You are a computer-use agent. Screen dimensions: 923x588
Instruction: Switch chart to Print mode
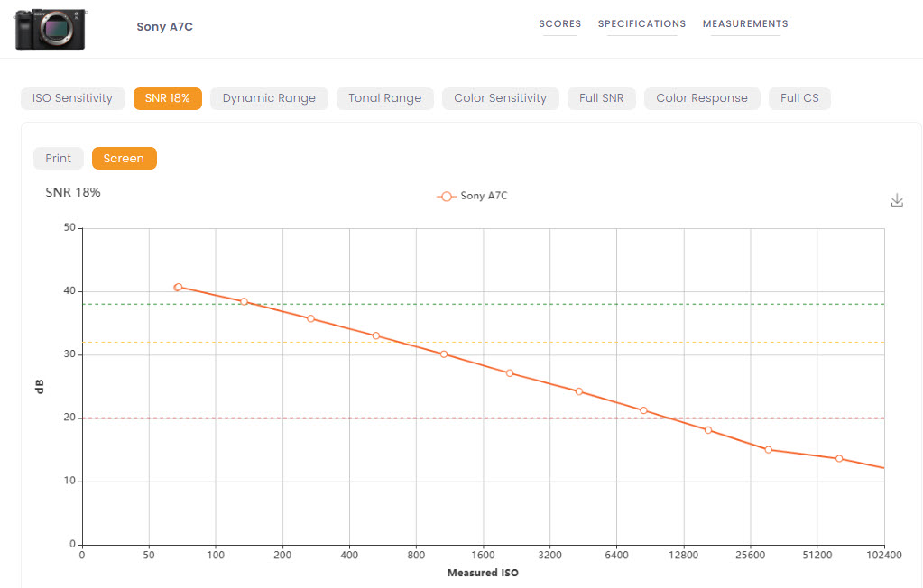[59, 159]
